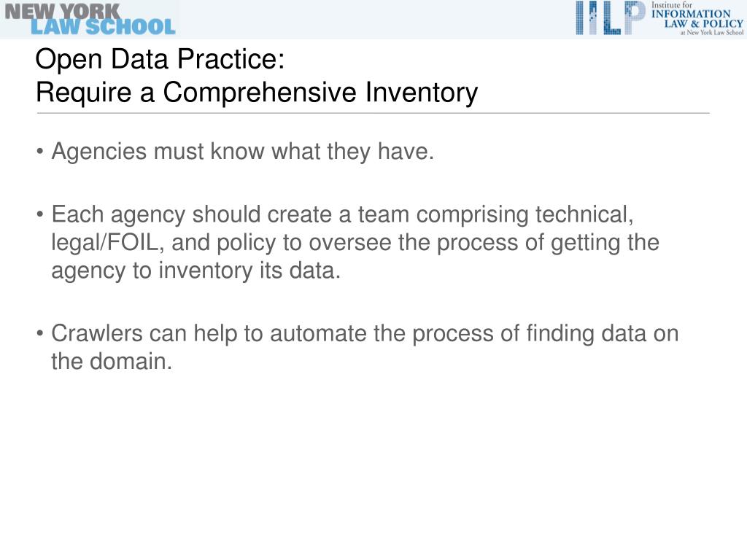Click the word 'Crawlers' in third bullet
Viewport: 747px width, 560px height.
pos(97,333)
